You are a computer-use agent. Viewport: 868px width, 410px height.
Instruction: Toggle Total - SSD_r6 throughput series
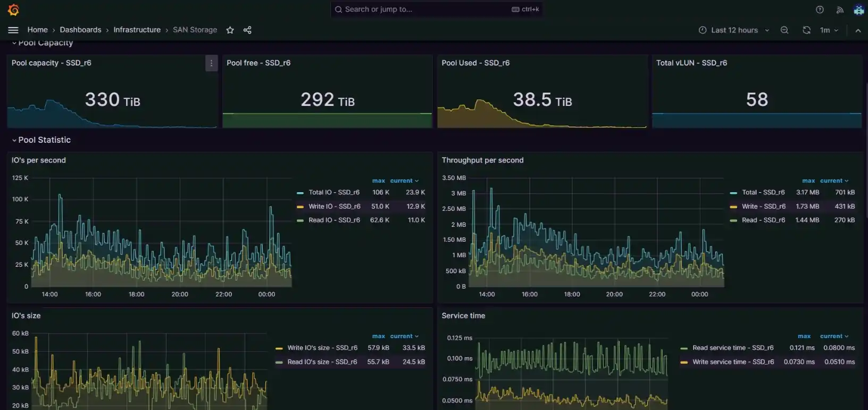(x=763, y=192)
